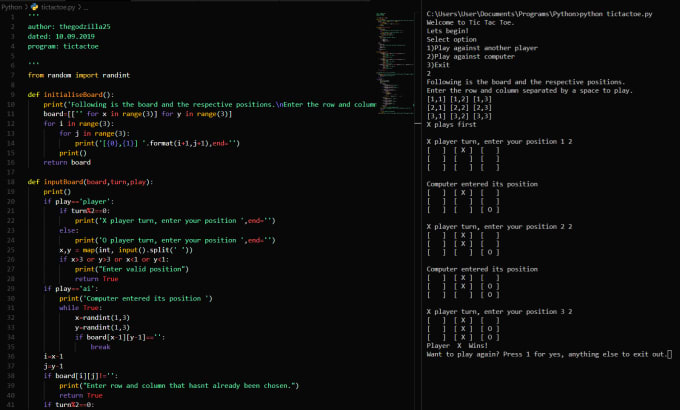Click the 'x,y = map(int, input().split' line
Viewport: 680px width, 410px height.
pos(126,250)
